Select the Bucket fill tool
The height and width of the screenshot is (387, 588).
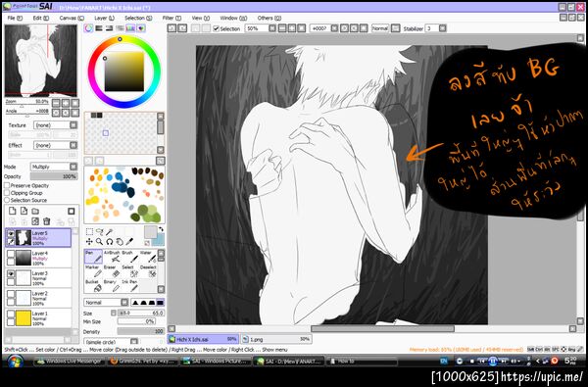pos(93,286)
